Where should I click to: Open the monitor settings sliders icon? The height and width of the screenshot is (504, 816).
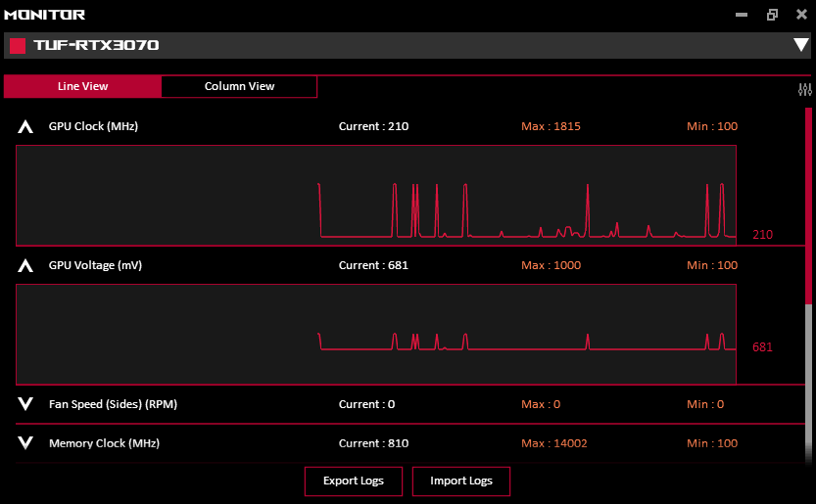(804, 89)
